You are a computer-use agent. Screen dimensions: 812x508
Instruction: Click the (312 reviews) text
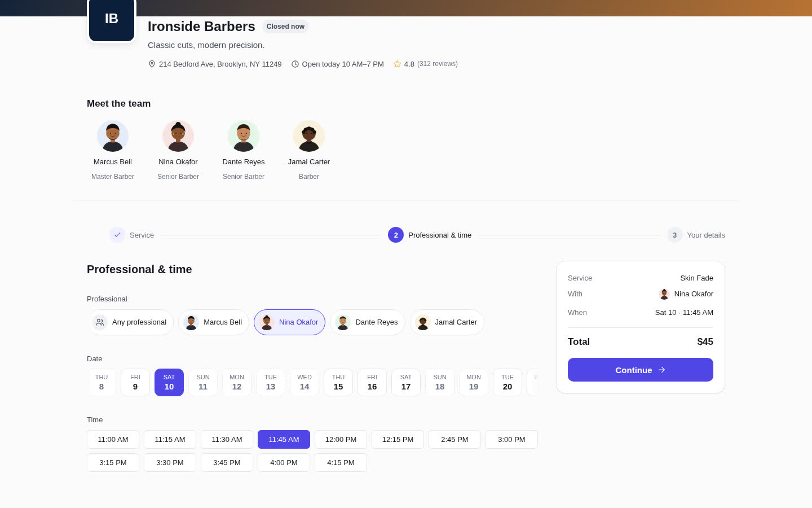click(438, 64)
